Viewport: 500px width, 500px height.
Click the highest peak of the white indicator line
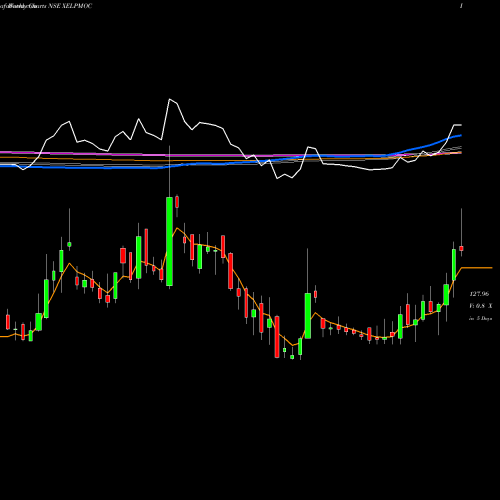click(170, 99)
